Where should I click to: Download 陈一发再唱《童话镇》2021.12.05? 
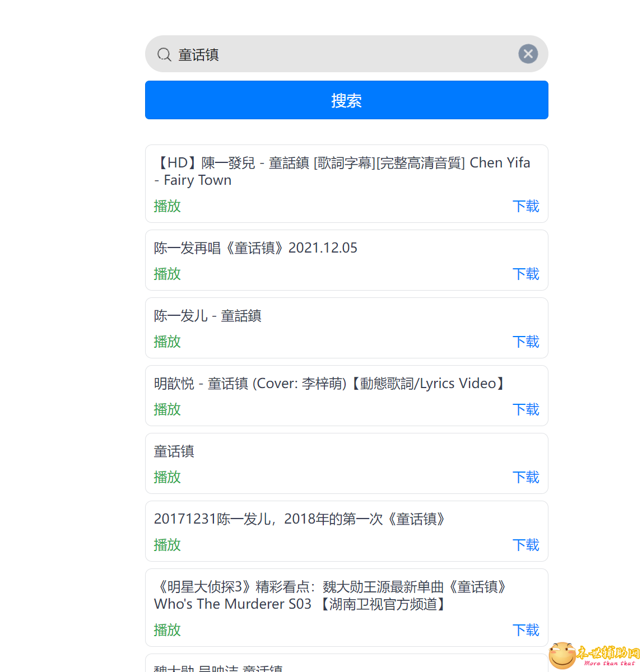click(x=525, y=274)
